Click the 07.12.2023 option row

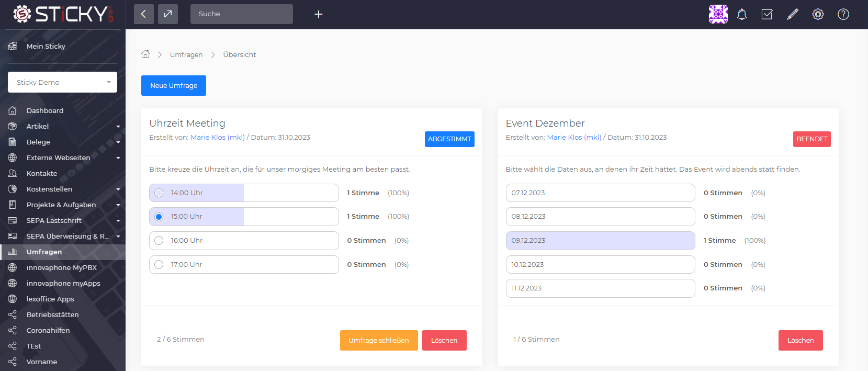click(x=601, y=193)
